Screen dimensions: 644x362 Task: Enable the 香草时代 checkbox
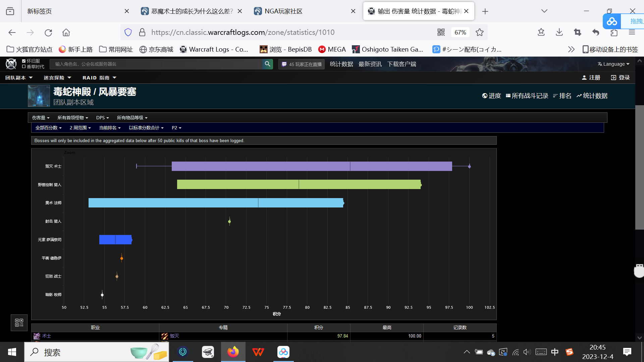tap(24, 67)
